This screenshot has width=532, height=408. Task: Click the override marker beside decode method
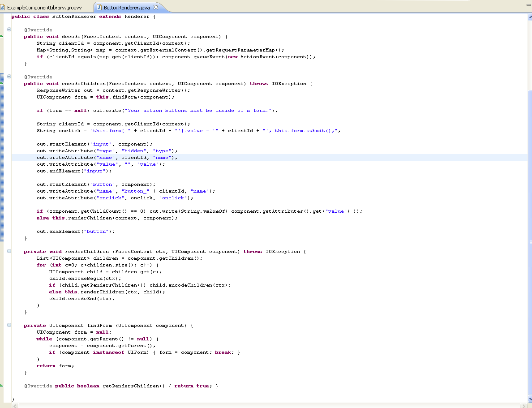coord(1,35)
